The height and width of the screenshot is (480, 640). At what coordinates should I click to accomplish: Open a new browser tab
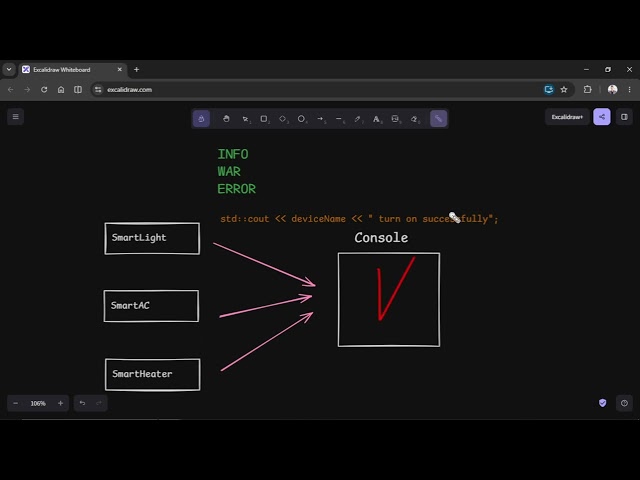[x=136, y=70]
